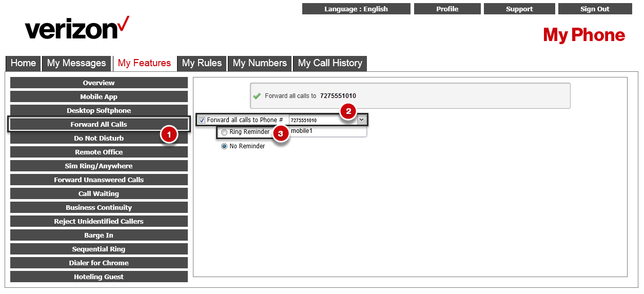Open the Barge In feature
This screenshot has height=294, width=644.
click(x=99, y=235)
